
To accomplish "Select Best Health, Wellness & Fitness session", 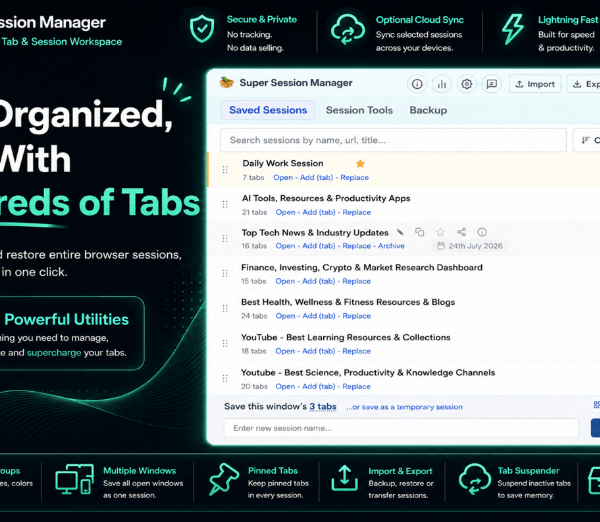I will coord(348,302).
